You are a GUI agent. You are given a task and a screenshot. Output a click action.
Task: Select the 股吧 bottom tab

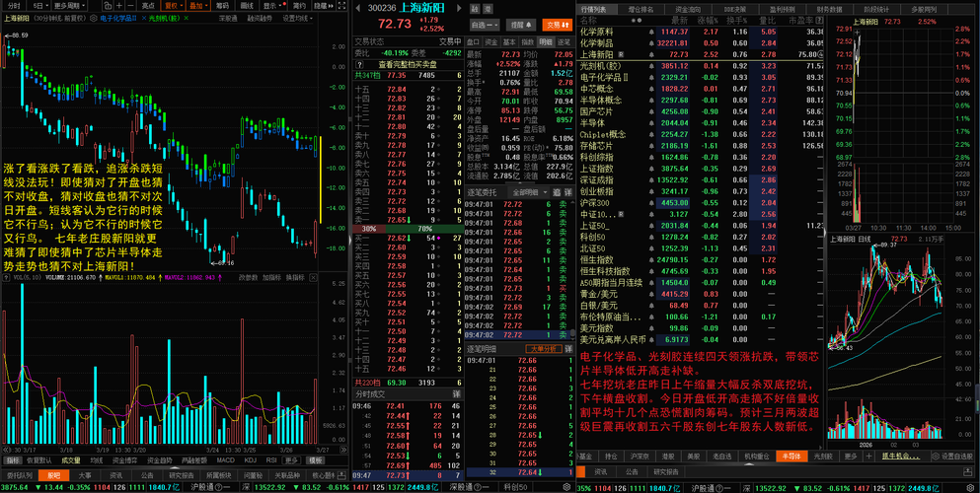53,475
